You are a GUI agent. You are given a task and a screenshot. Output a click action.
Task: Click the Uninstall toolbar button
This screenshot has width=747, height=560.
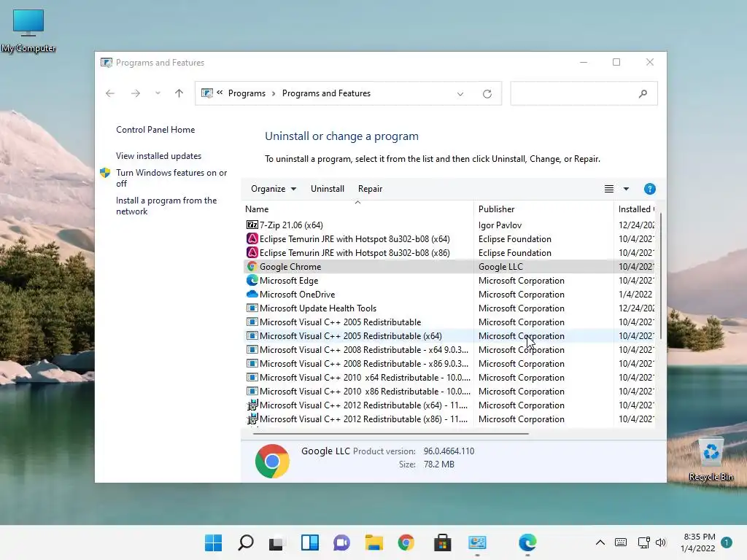328,189
